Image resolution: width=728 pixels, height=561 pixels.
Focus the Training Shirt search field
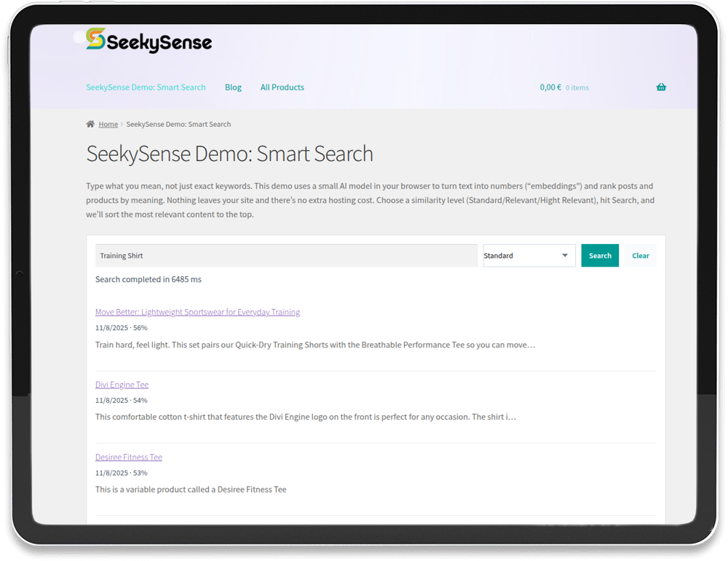286,255
